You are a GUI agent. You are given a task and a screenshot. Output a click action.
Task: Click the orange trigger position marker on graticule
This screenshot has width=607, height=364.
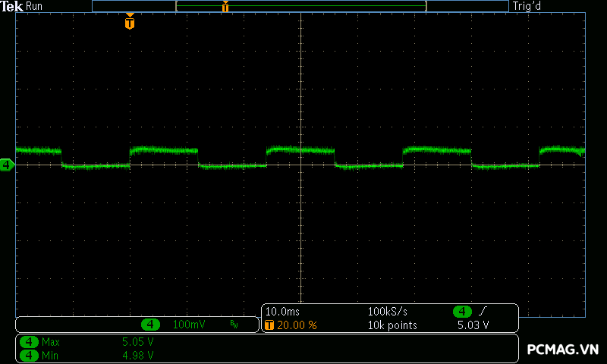[x=130, y=23]
